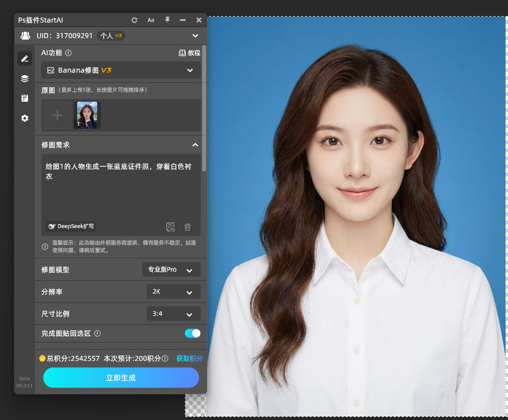Delete the prompt using the trash icon

point(187,227)
